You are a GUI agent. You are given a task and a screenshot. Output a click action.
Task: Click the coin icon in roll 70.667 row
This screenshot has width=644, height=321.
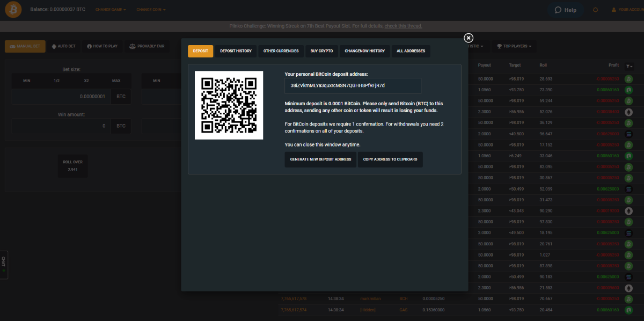(628, 299)
